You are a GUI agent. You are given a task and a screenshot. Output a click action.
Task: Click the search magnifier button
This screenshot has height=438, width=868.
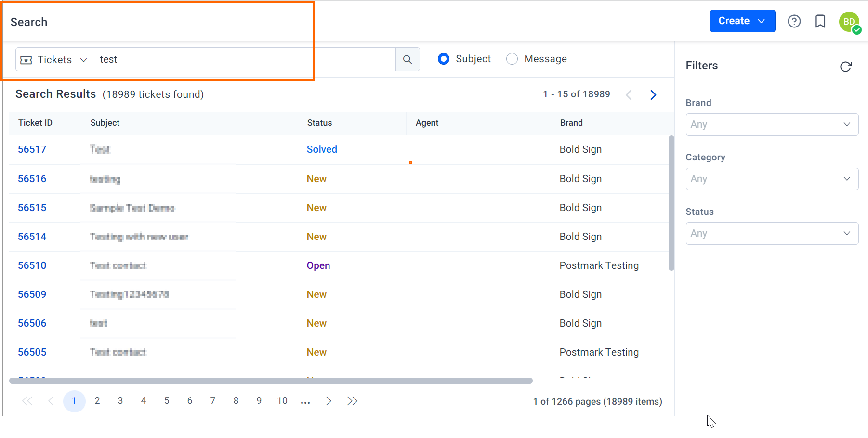point(408,59)
